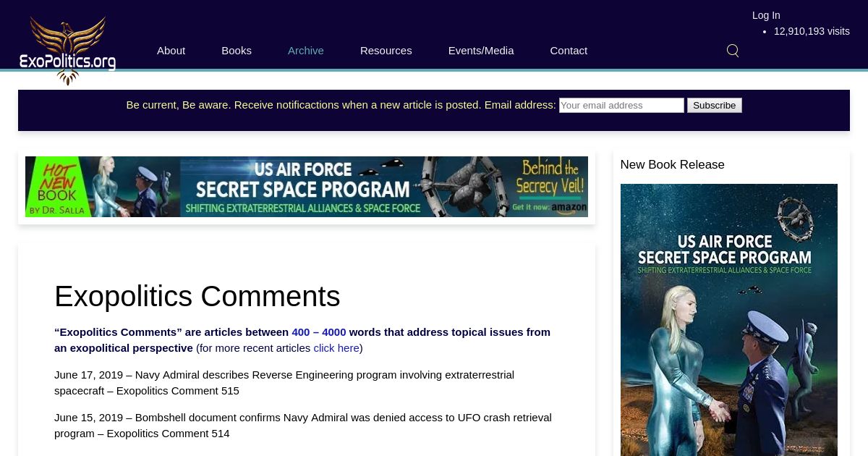Screen dimensions: 868x456
Task: Open the Events/Media menu item
Action: click(481, 51)
